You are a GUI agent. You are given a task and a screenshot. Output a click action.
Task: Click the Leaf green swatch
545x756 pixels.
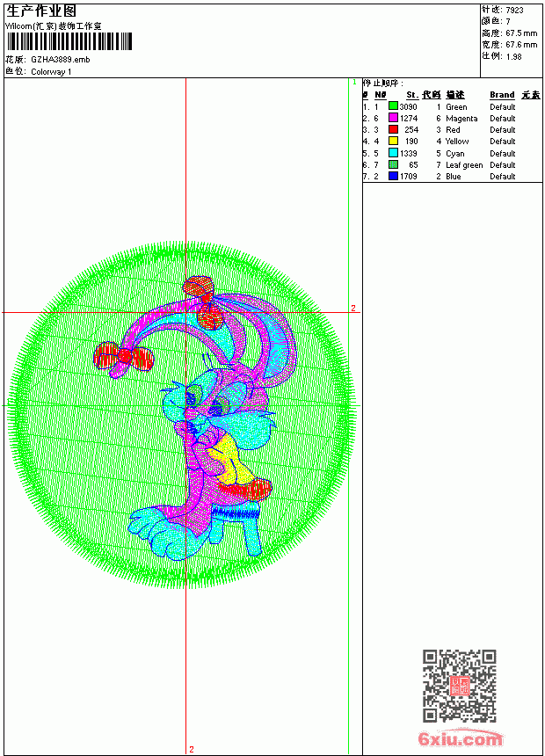click(393, 164)
